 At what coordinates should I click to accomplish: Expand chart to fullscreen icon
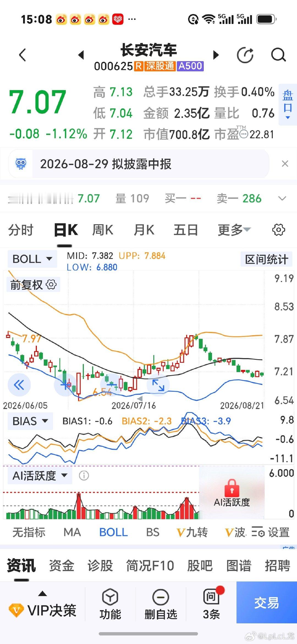click(158, 385)
